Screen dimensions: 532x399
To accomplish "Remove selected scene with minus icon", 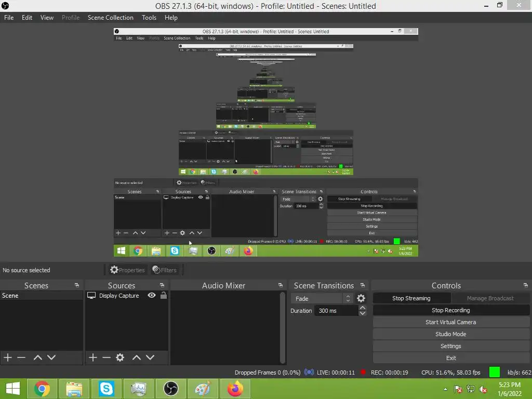I will (x=21, y=357).
